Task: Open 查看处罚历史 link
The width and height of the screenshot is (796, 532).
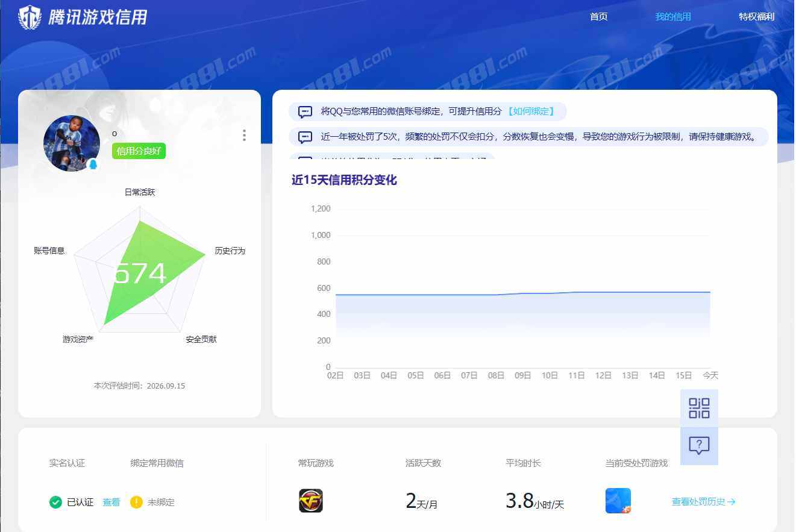Action: [x=704, y=501]
